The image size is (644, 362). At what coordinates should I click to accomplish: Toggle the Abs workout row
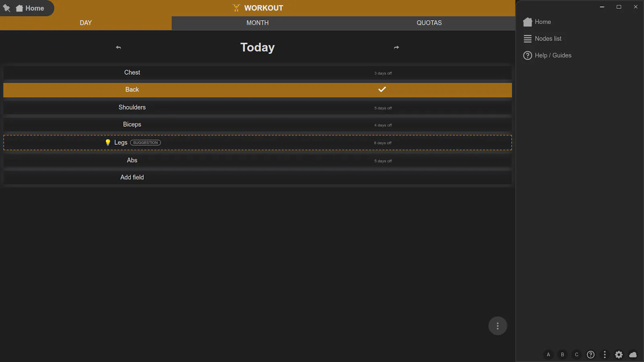pyautogui.click(x=258, y=160)
